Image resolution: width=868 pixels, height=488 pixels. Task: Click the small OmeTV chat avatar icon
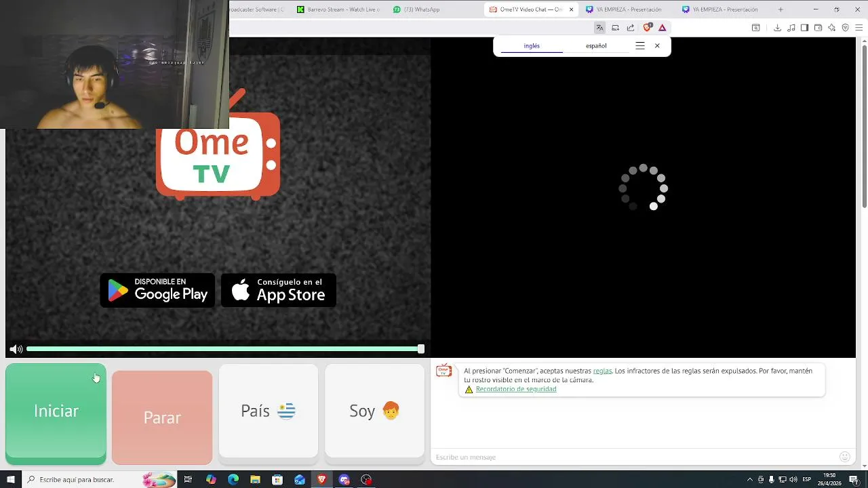443,371
